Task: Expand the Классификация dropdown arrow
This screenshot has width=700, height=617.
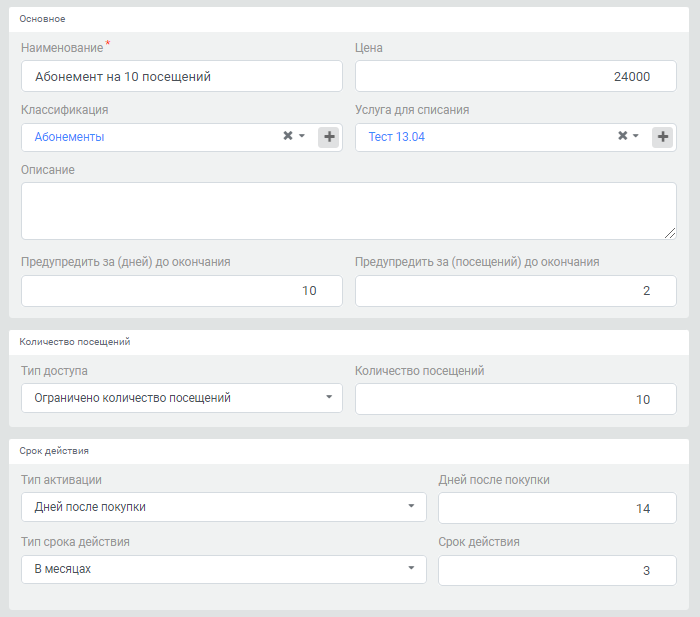Action: pyautogui.click(x=302, y=136)
